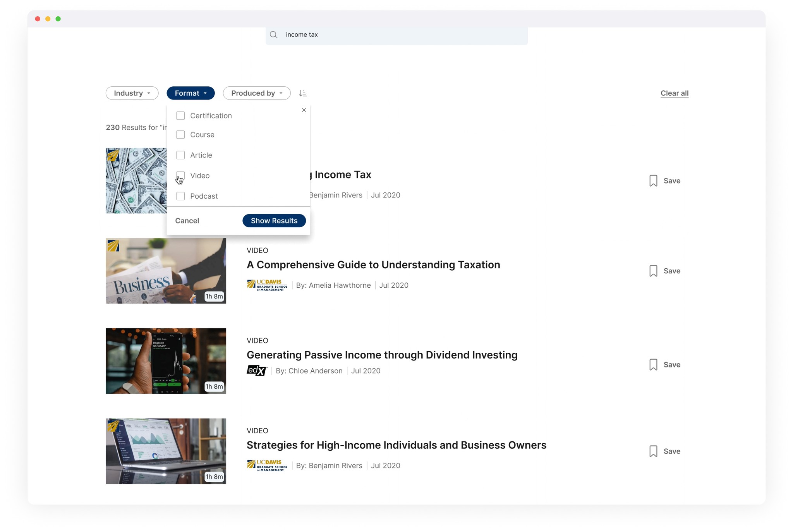Expand the Industry filter dropdown

[x=132, y=93]
